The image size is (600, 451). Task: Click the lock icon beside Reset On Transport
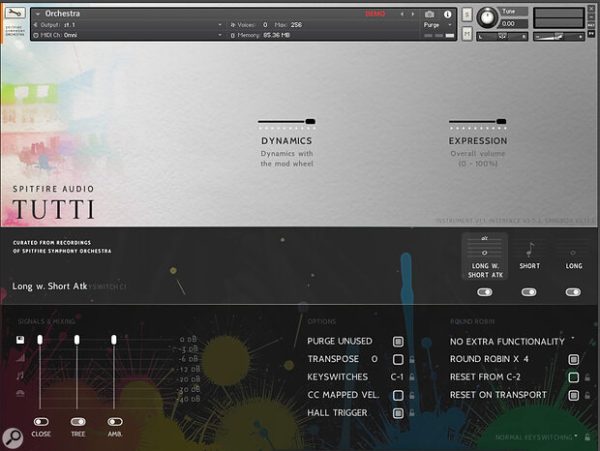tap(587, 395)
